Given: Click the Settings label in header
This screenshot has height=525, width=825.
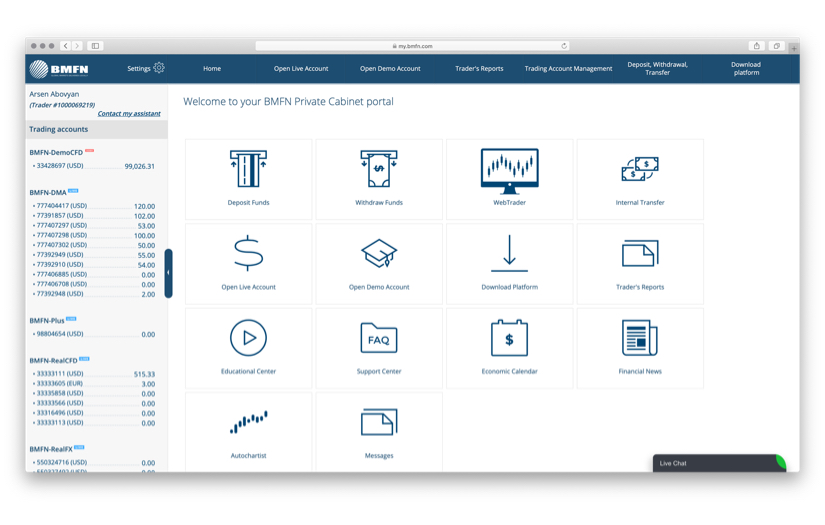Looking at the screenshot, I should [139, 68].
